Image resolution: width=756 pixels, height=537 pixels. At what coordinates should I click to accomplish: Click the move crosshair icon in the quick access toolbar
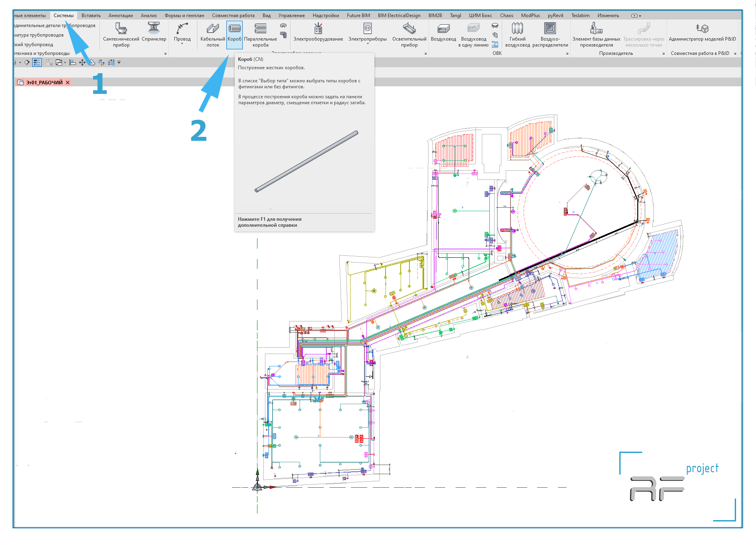[x=82, y=62]
